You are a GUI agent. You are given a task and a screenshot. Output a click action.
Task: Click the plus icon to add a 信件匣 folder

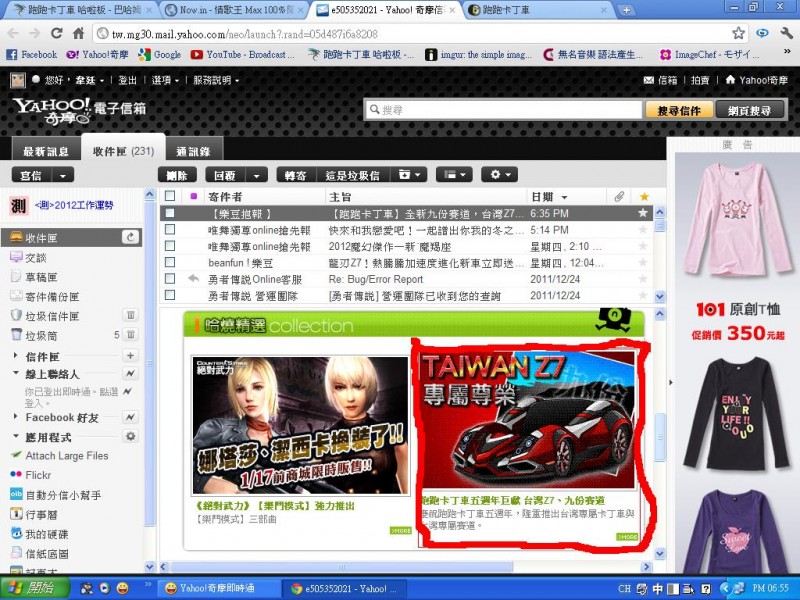point(130,356)
